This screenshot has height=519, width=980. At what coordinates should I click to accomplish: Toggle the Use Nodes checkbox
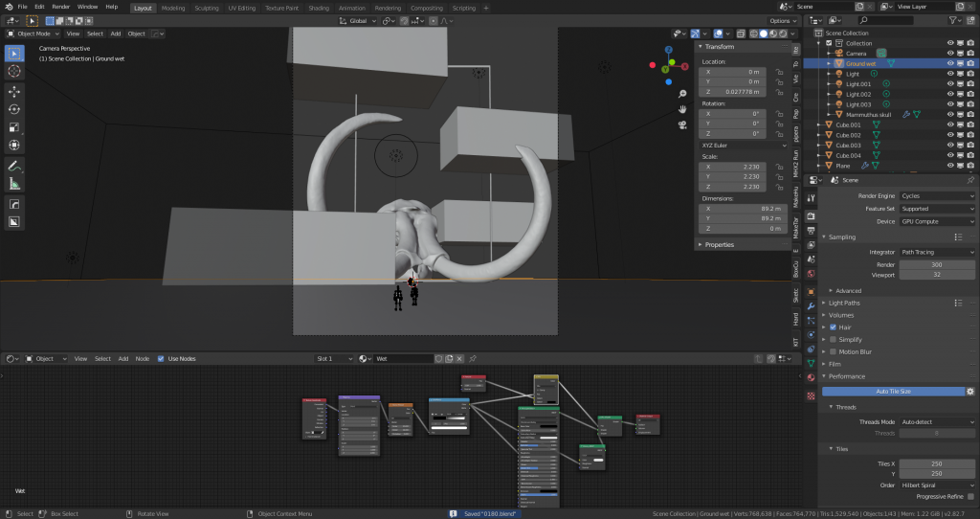point(161,359)
